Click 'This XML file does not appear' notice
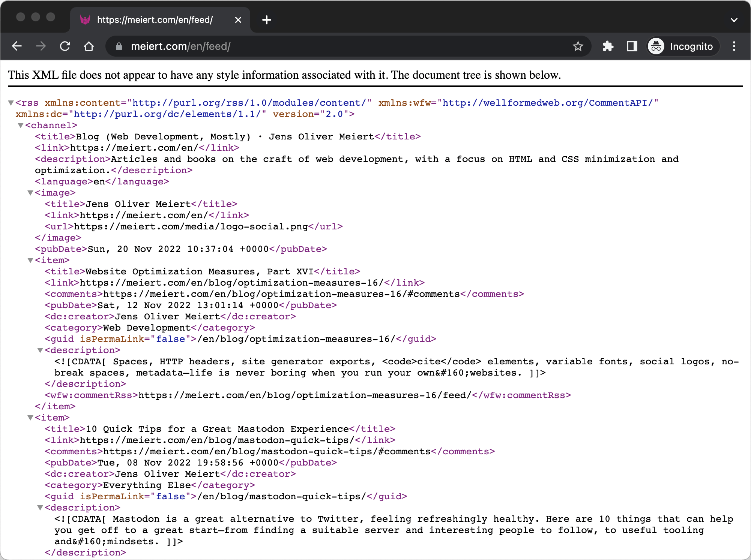 284,75
